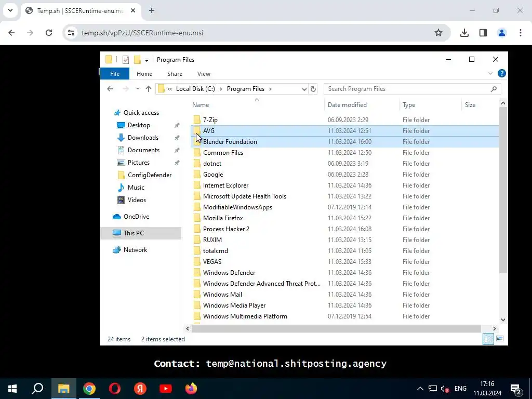Reload the temp.sh page

49,33
